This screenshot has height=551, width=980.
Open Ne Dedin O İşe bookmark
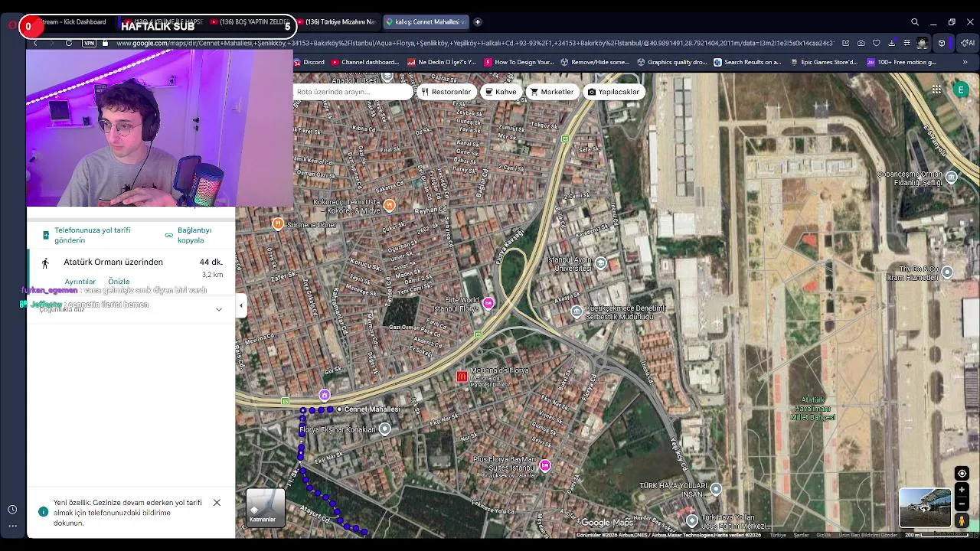click(x=442, y=62)
